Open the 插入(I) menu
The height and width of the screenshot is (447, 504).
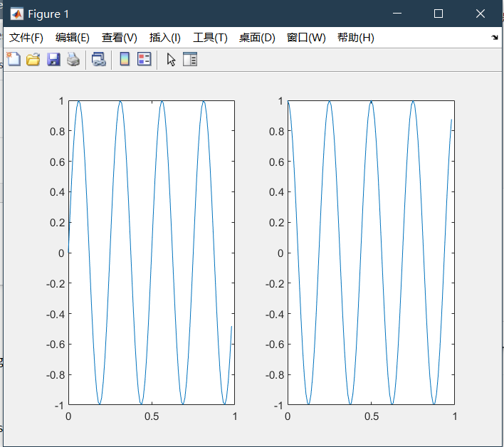click(165, 38)
